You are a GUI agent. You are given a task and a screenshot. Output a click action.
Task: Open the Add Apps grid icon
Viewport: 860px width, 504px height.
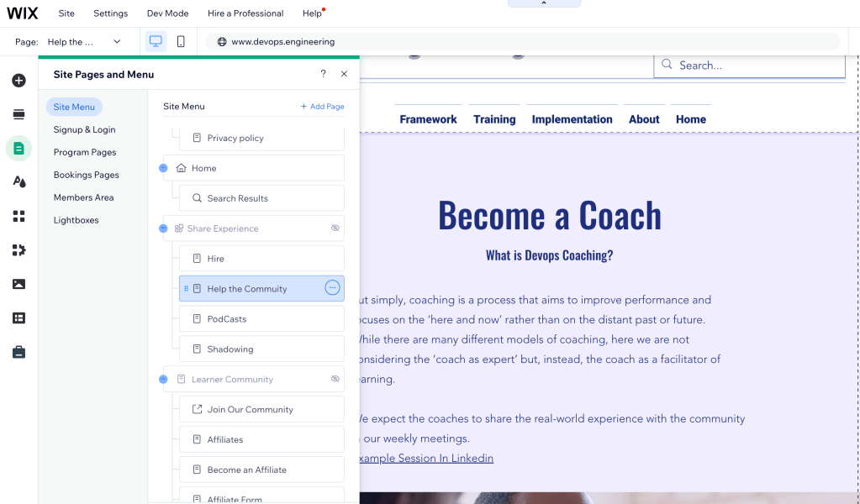[18, 216]
